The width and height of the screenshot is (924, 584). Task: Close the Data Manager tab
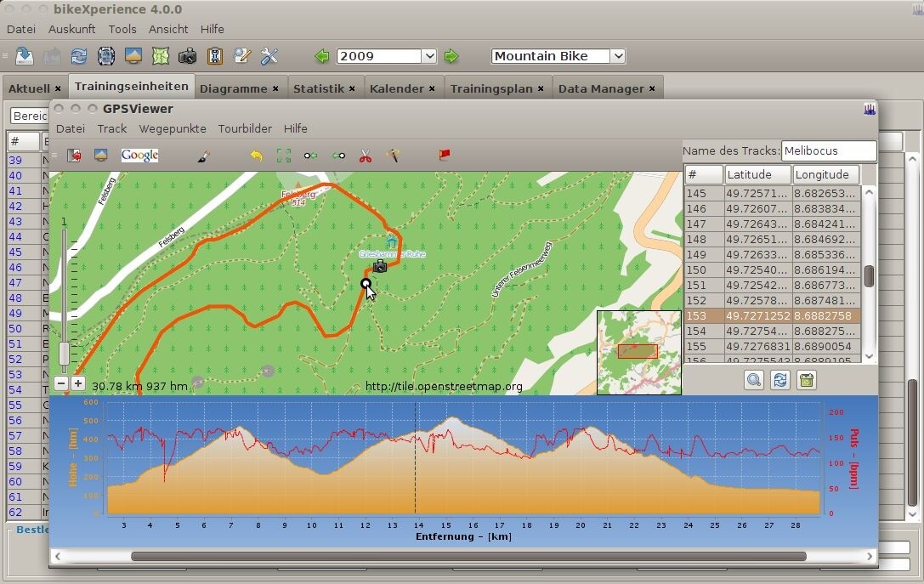(652, 88)
